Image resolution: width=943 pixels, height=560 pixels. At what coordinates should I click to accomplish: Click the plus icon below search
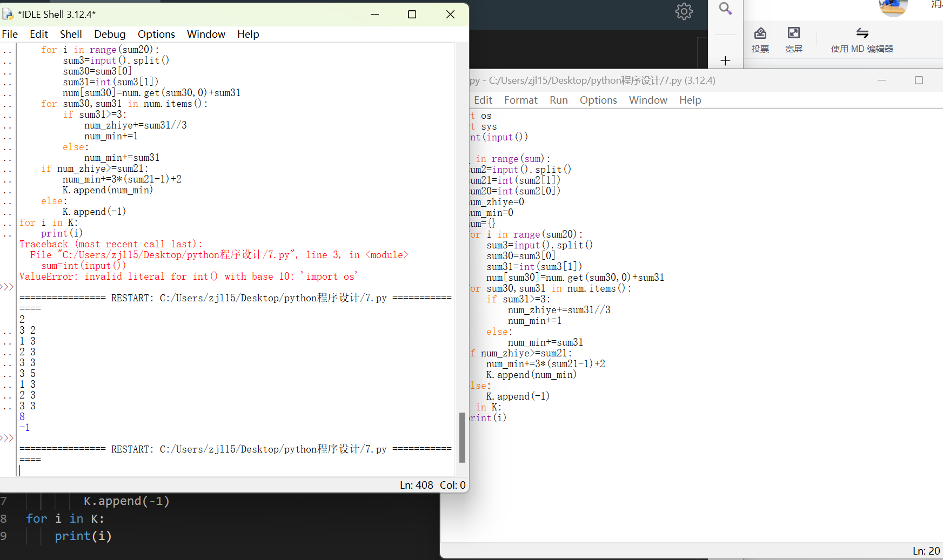pos(725,60)
